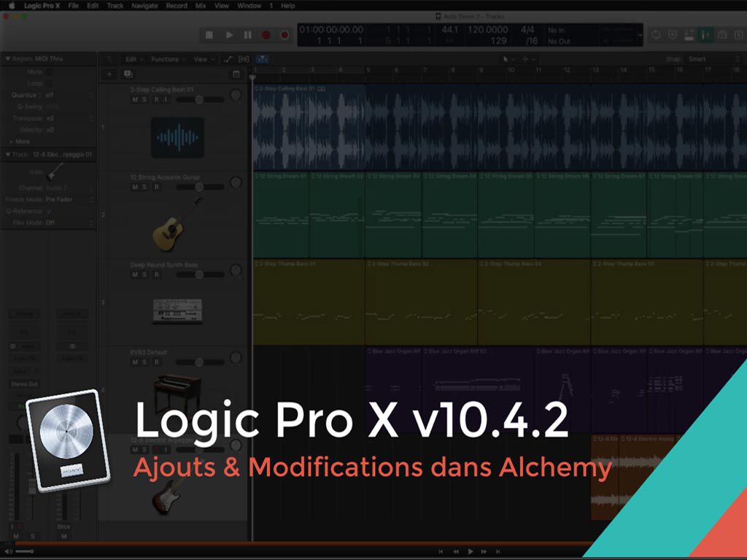This screenshot has width=747, height=560.
Task: Record-enable the 2-Step Calling Beat 01 track
Action: [156, 99]
